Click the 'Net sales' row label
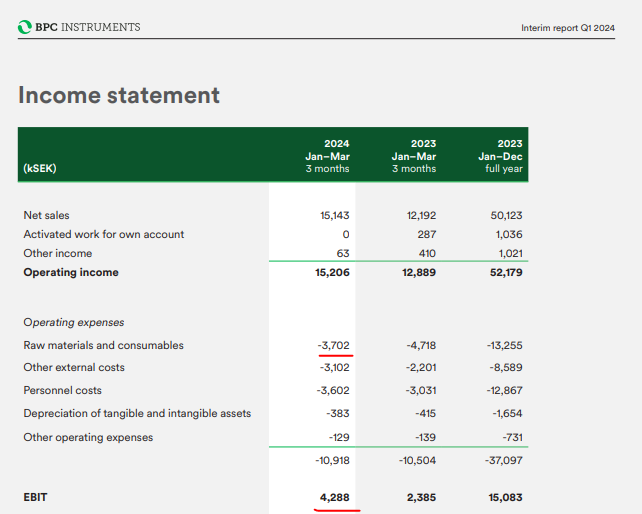642x514 pixels. [x=46, y=215]
